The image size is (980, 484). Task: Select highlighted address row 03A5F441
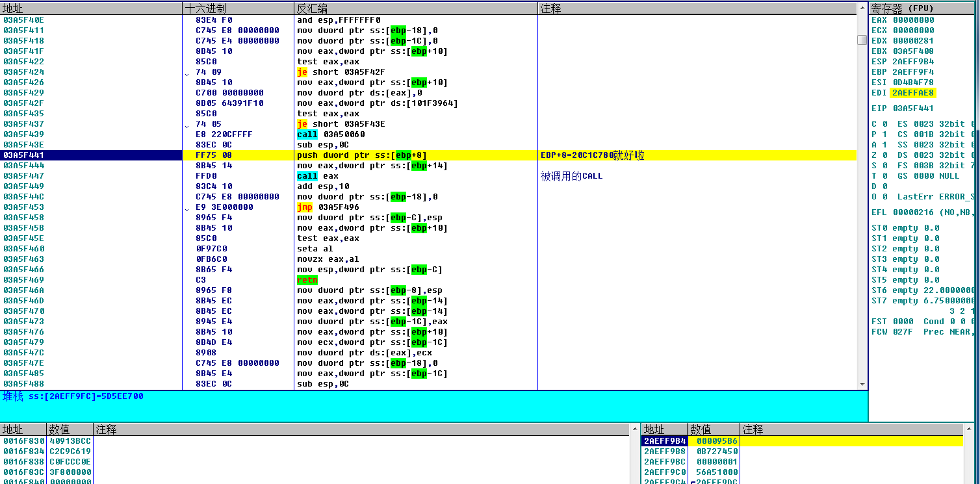coord(91,155)
